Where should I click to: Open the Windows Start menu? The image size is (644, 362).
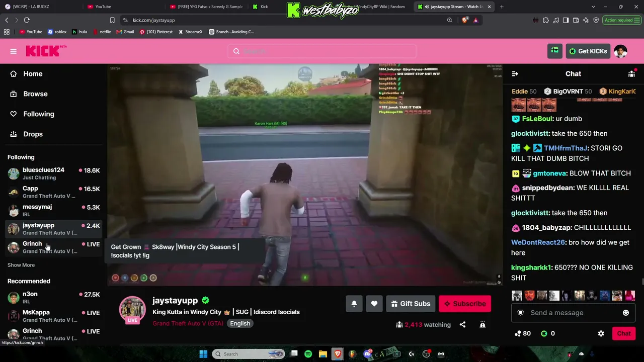tap(203, 354)
